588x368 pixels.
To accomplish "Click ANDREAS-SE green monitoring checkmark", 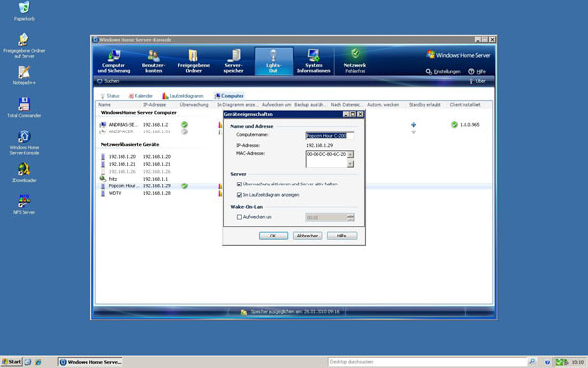I will tap(184, 125).
